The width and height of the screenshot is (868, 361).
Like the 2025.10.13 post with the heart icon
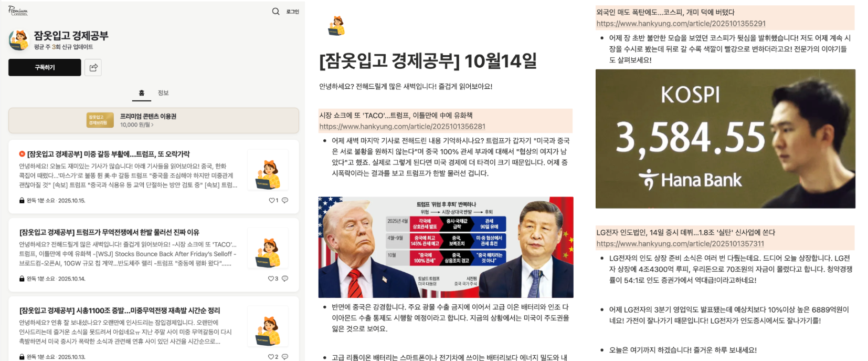(271, 357)
